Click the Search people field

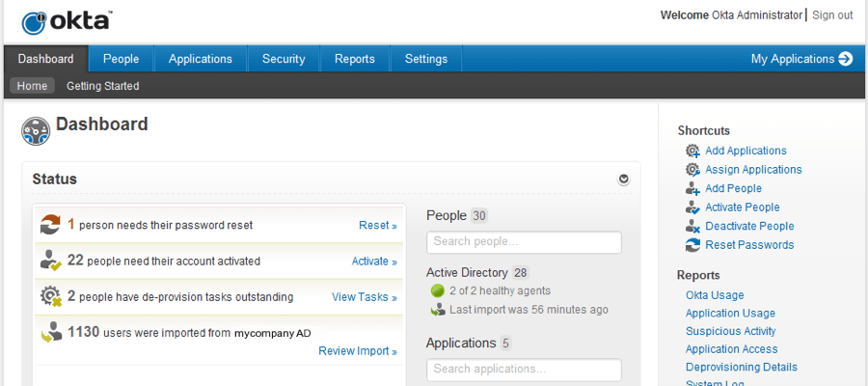point(524,242)
